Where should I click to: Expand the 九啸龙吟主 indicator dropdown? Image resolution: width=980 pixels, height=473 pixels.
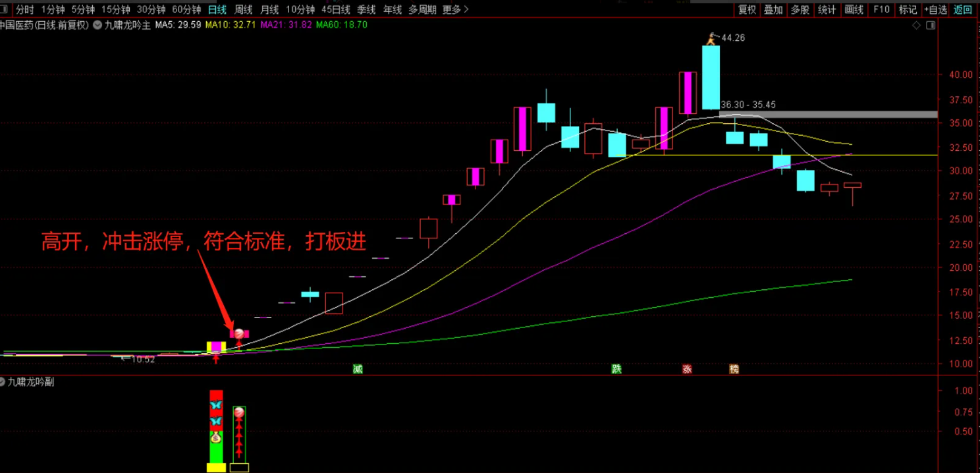coord(97,25)
